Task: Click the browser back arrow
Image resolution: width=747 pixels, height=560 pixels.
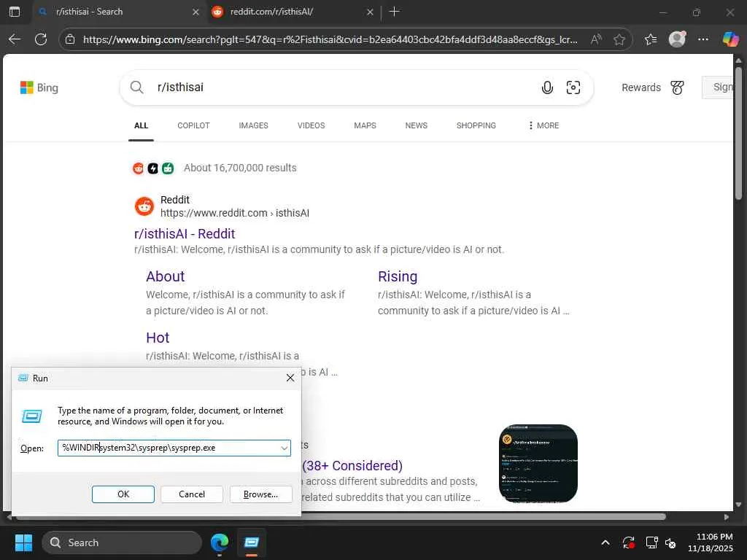Action: (x=15, y=39)
